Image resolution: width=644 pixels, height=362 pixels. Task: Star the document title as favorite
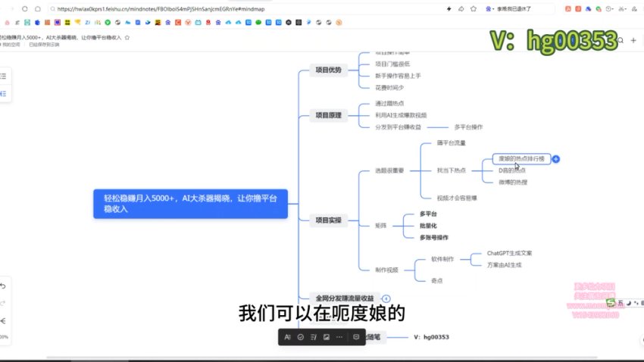pos(127,37)
